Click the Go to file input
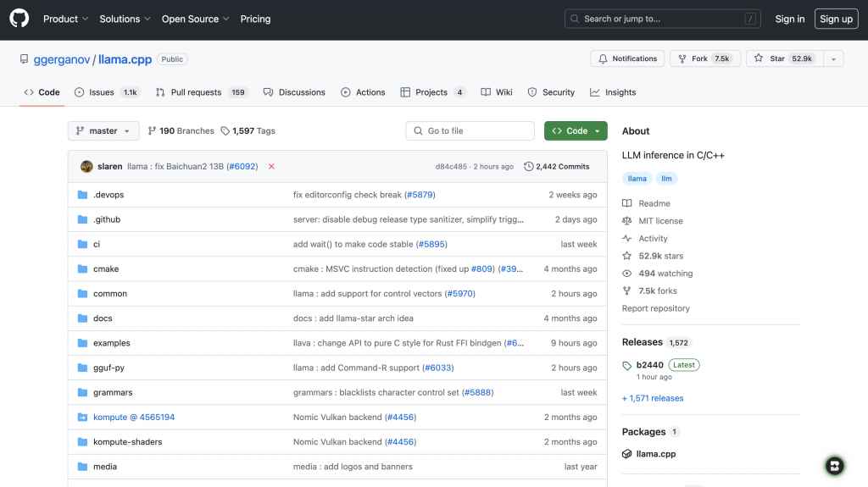This screenshot has width=868, height=487. 470,130
